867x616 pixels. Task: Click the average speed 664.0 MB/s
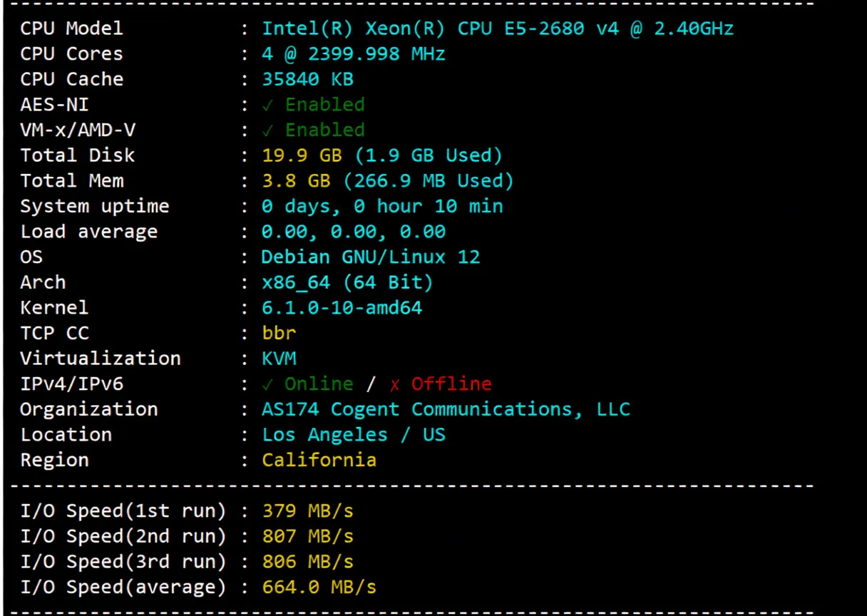[x=319, y=587]
